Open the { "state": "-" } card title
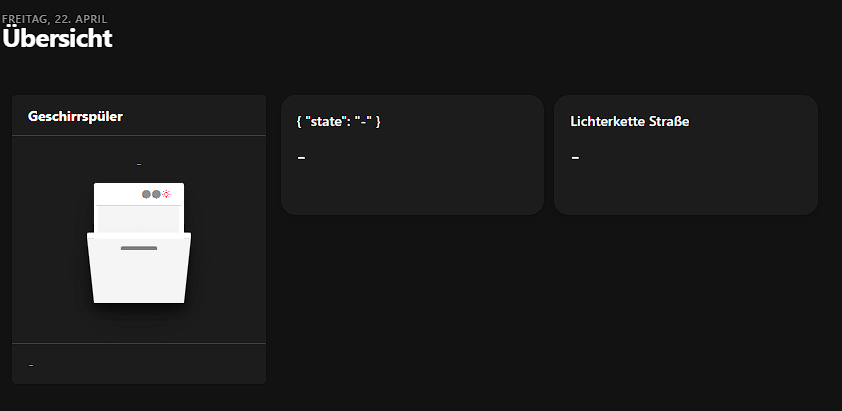 pos(339,121)
